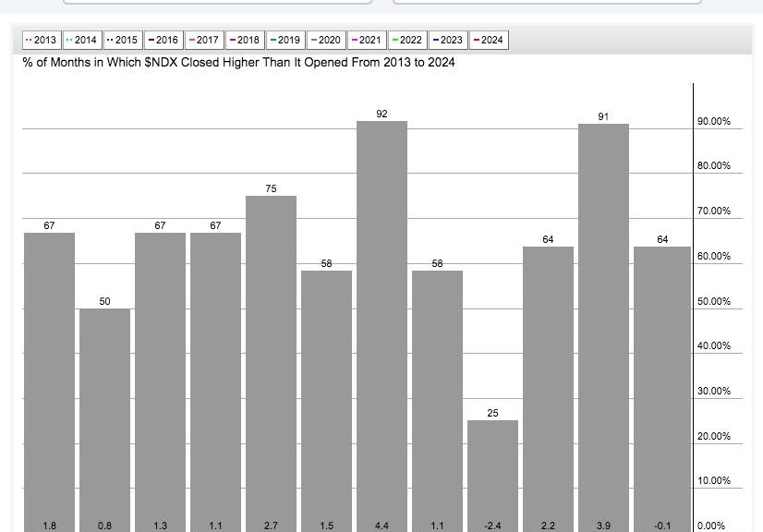Click the 4.4 average return value
This screenshot has height=532, width=763.
click(x=382, y=526)
